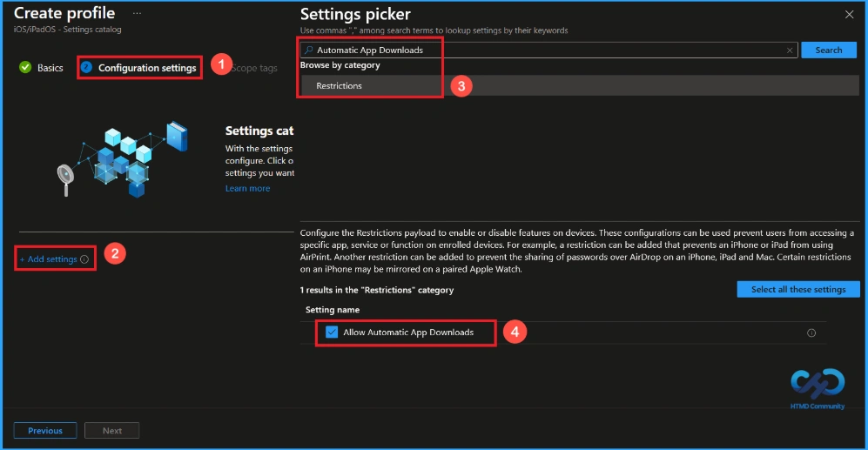Uncheck Allow Automatic App Downloads checkbox

coord(332,332)
